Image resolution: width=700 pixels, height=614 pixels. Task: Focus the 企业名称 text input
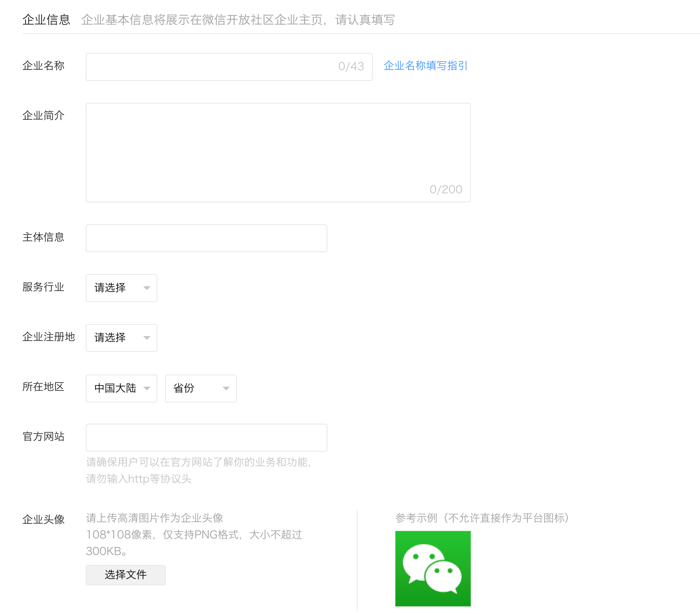tap(211, 67)
